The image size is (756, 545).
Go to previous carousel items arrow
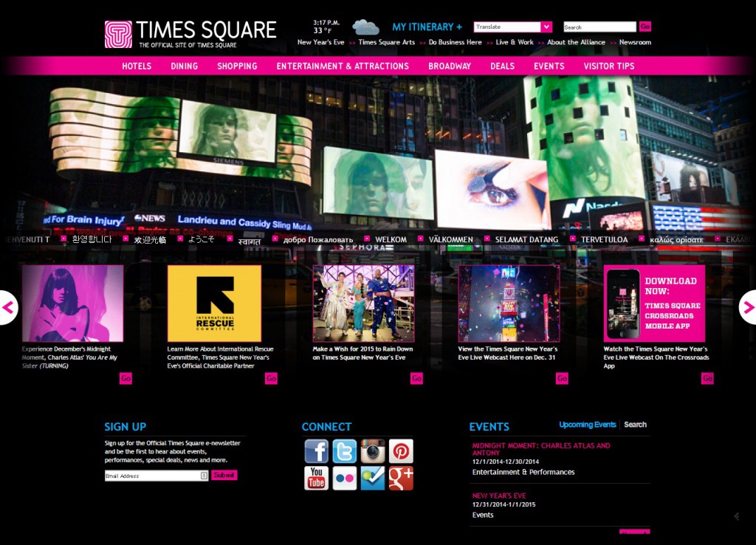point(7,307)
